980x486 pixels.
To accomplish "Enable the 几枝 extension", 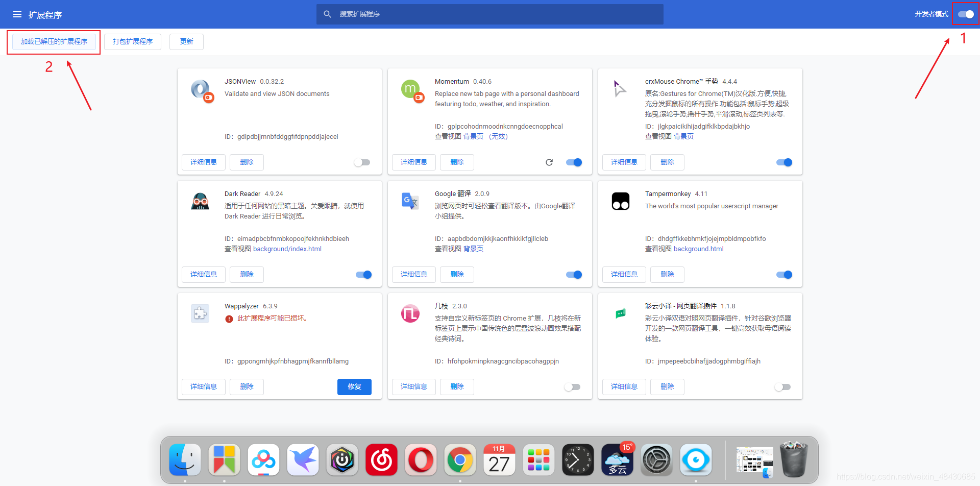I will (572, 387).
